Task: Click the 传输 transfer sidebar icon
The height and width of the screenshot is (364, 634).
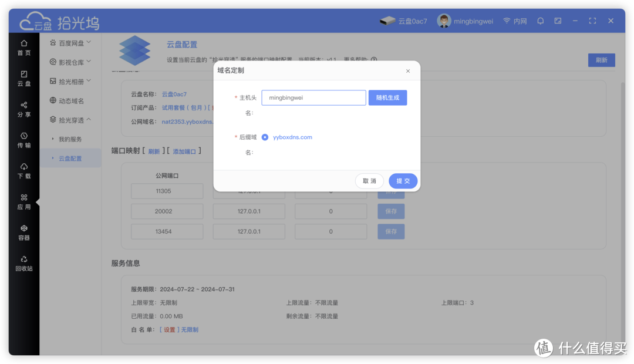Action: pos(23,141)
